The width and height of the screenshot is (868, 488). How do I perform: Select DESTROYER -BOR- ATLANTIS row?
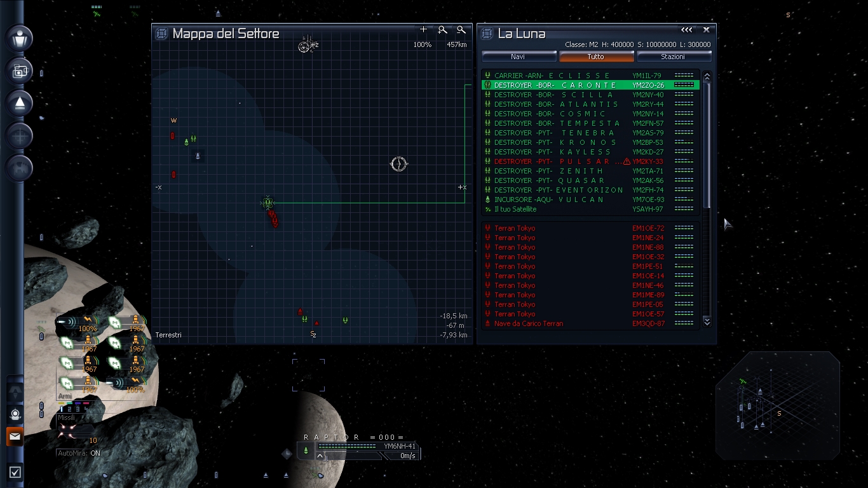pyautogui.click(x=590, y=104)
